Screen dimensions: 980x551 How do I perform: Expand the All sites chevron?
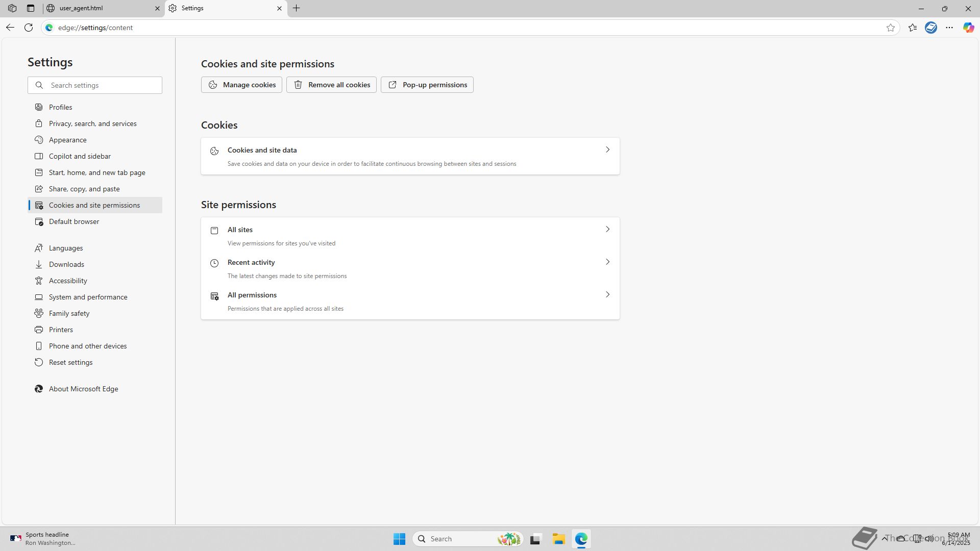point(607,229)
